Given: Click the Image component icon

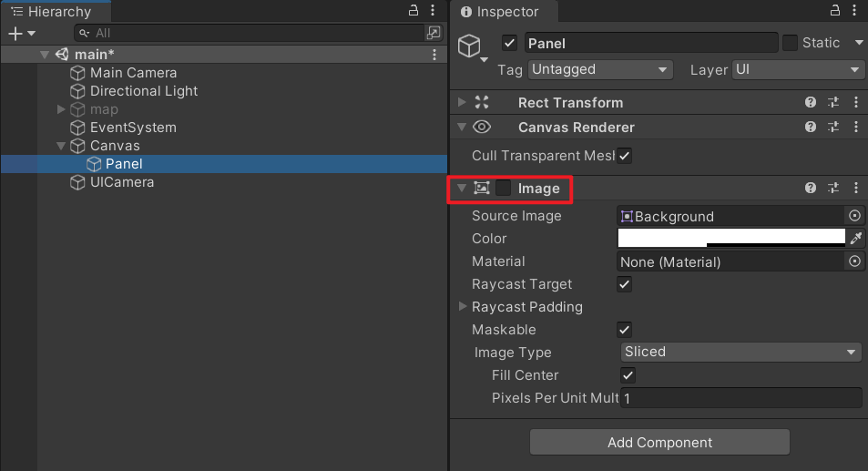Looking at the screenshot, I should [x=482, y=189].
